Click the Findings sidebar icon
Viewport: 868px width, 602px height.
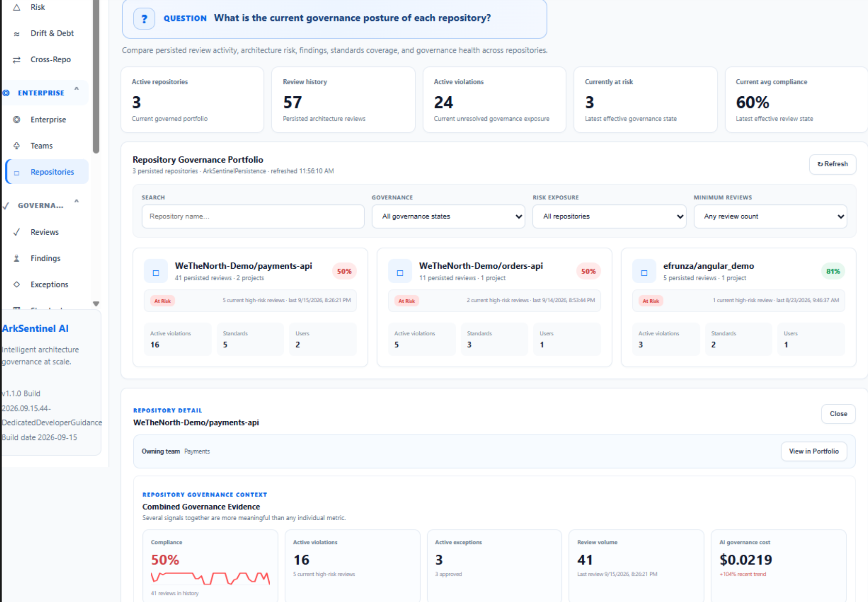[x=17, y=259]
